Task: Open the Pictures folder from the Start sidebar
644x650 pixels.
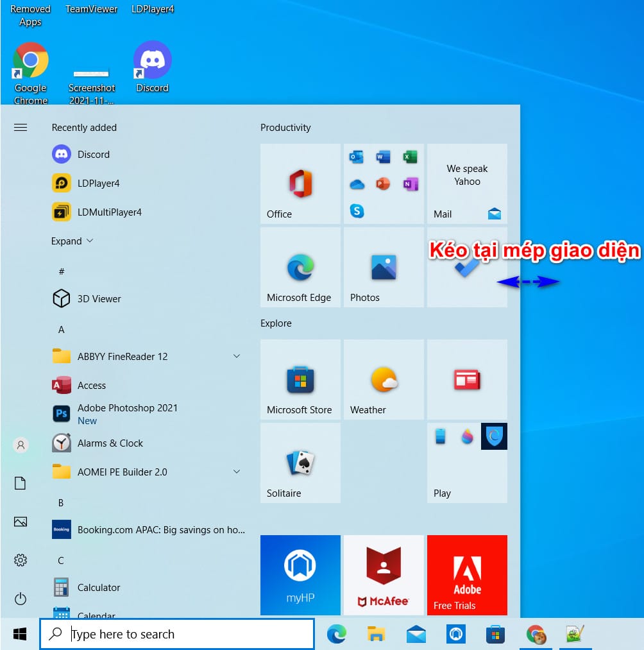Action: click(21, 522)
